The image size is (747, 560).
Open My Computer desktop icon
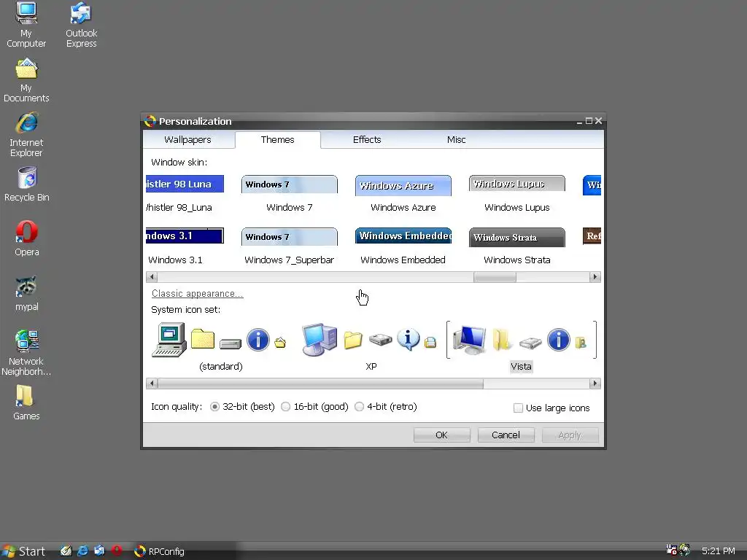click(26, 24)
